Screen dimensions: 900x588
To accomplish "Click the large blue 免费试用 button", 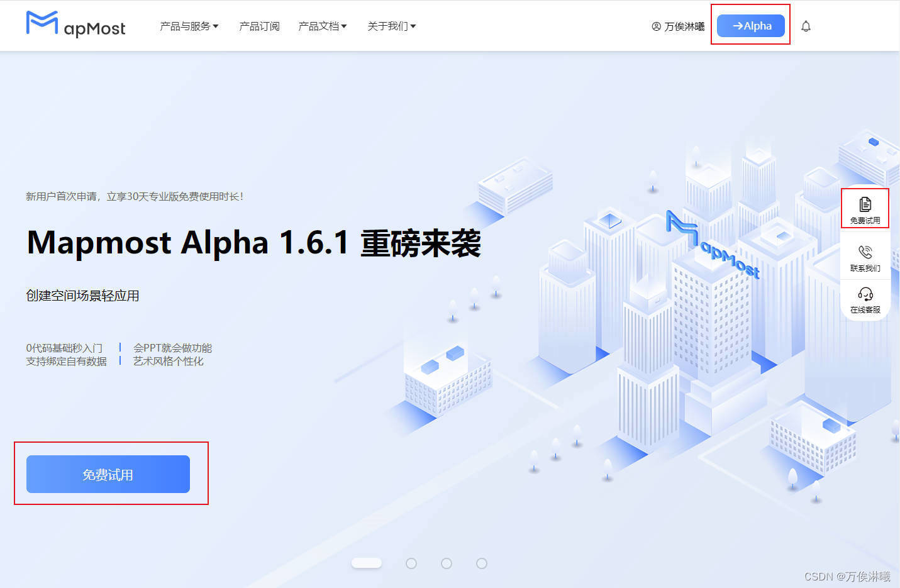I will coord(108,474).
